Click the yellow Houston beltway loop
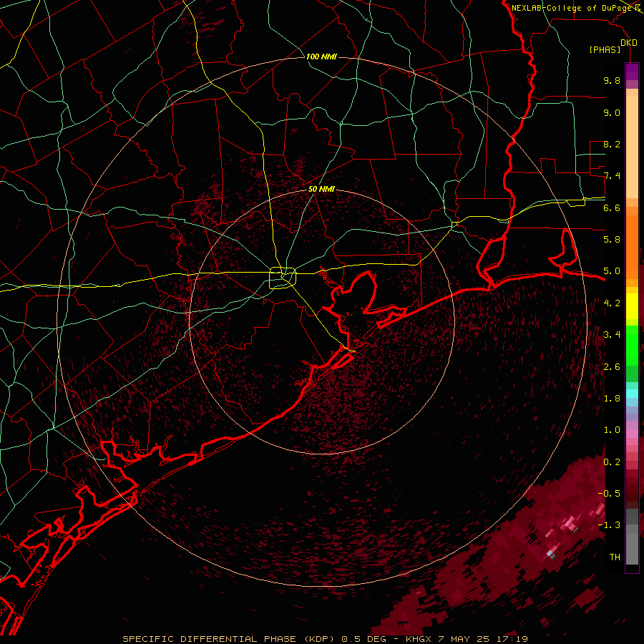644x644 pixels. tap(283, 278)
